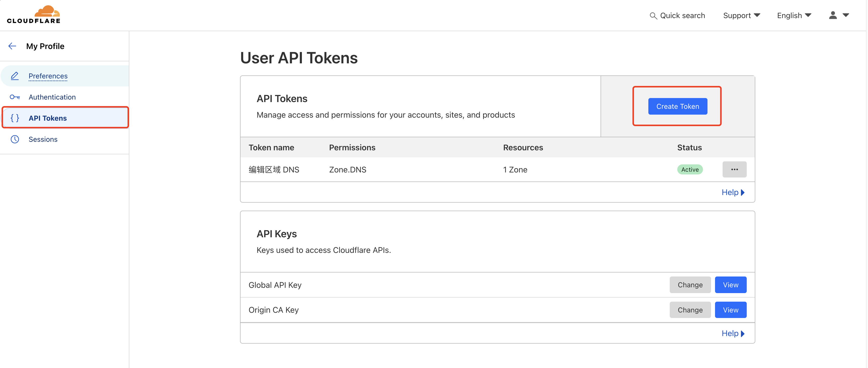Click the Create Token button
The image size is (868, 368).
[x=678, y=106]
